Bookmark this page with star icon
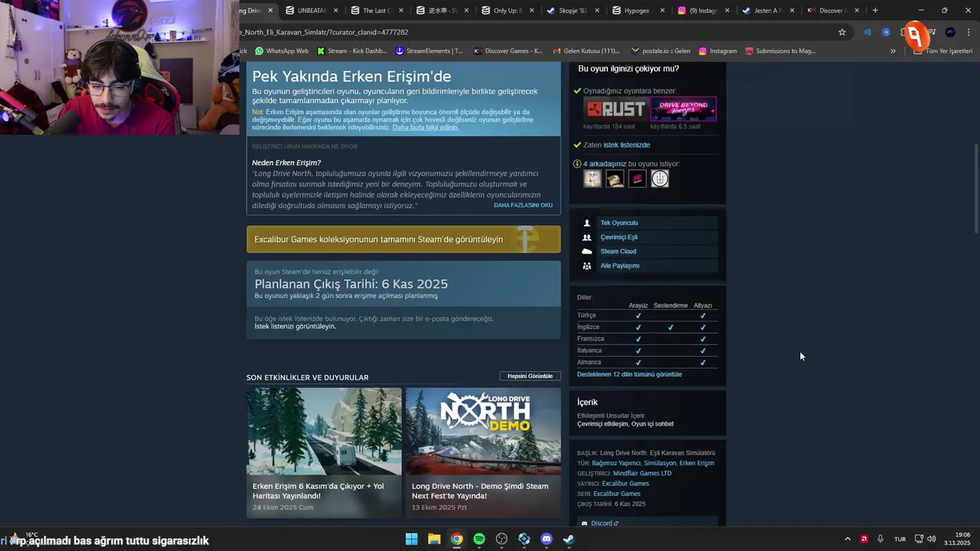The height and width of the screenshot is (551, 980). click(842, 32)
